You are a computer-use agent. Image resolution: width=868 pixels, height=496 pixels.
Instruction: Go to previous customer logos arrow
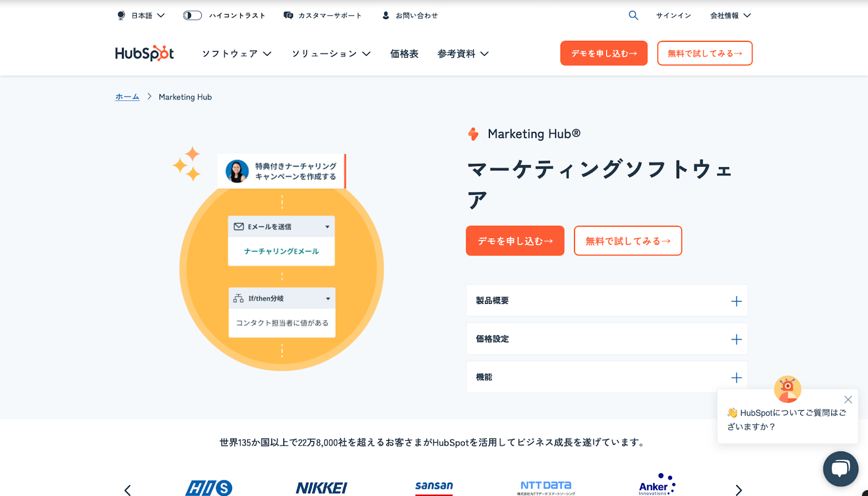[x=127, y=490]
